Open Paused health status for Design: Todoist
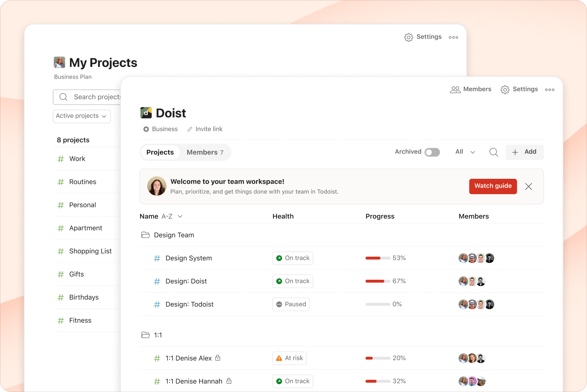 tap(291, 304)
